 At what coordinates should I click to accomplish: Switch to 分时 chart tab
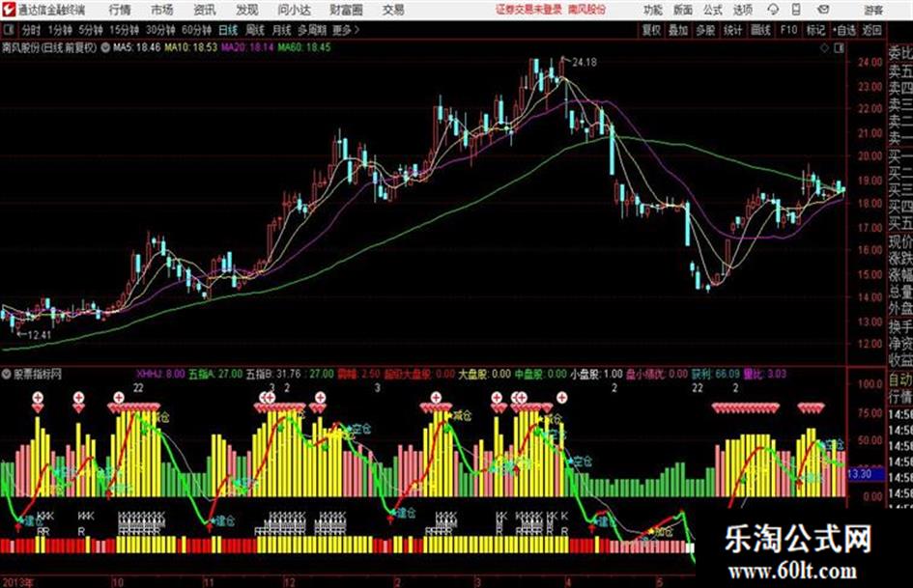coord(31,30)
